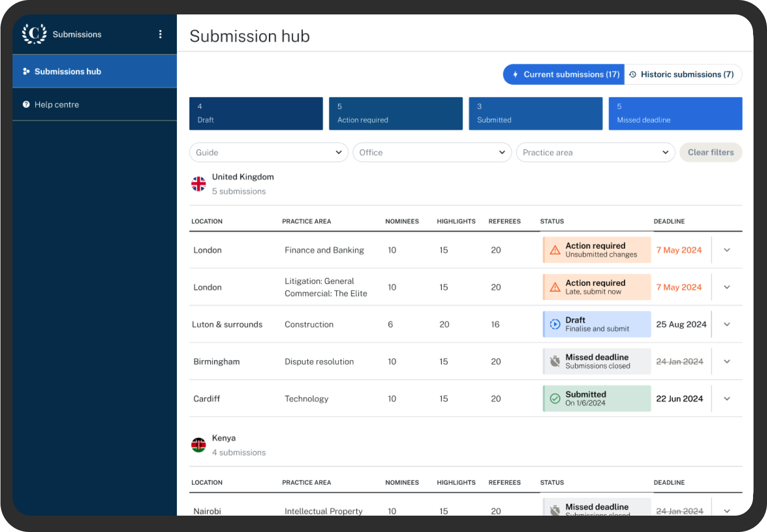Expand the Finance and Banking row
767x532 pixels.
pos(727,250)
